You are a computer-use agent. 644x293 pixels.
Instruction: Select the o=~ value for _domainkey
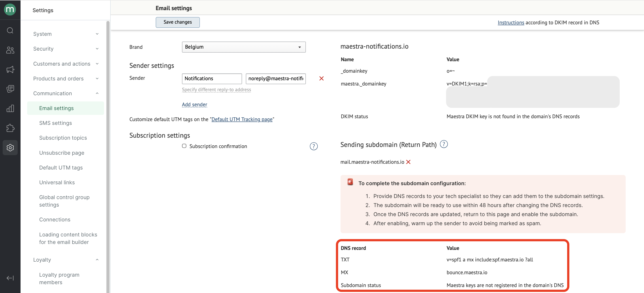pos(451,71)
